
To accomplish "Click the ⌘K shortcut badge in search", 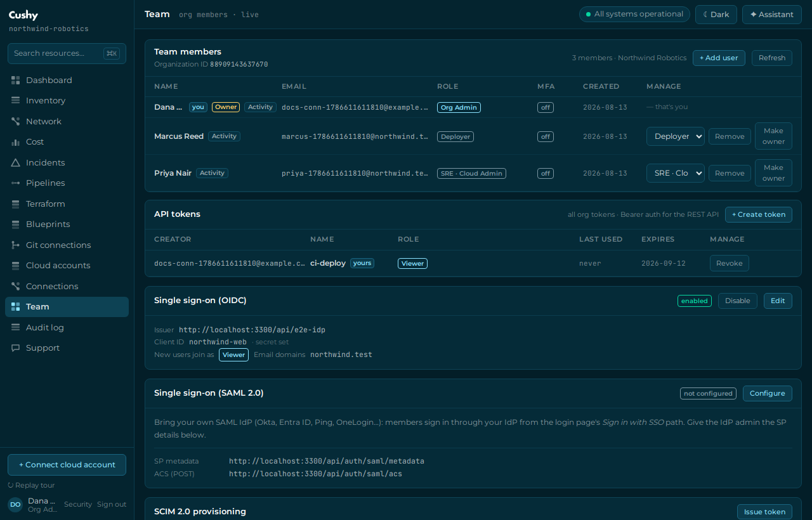I will (x=112, y=53).
